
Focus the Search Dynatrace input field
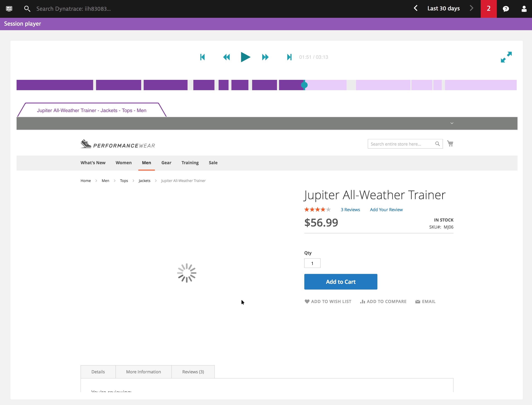(73, 9)
